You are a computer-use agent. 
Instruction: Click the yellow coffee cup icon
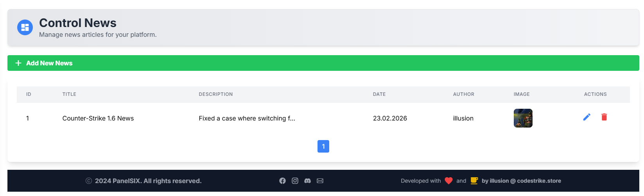pos(474,181)
